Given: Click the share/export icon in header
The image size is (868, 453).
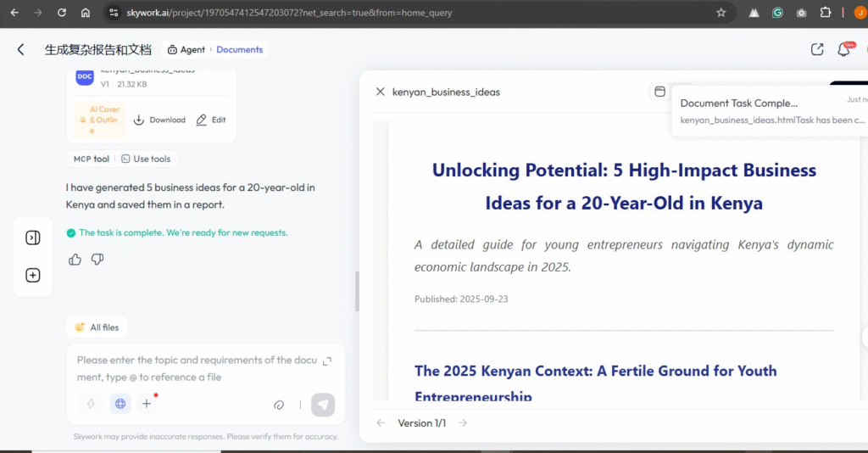Looking at the screenshot, I should [x=817, y=50].
